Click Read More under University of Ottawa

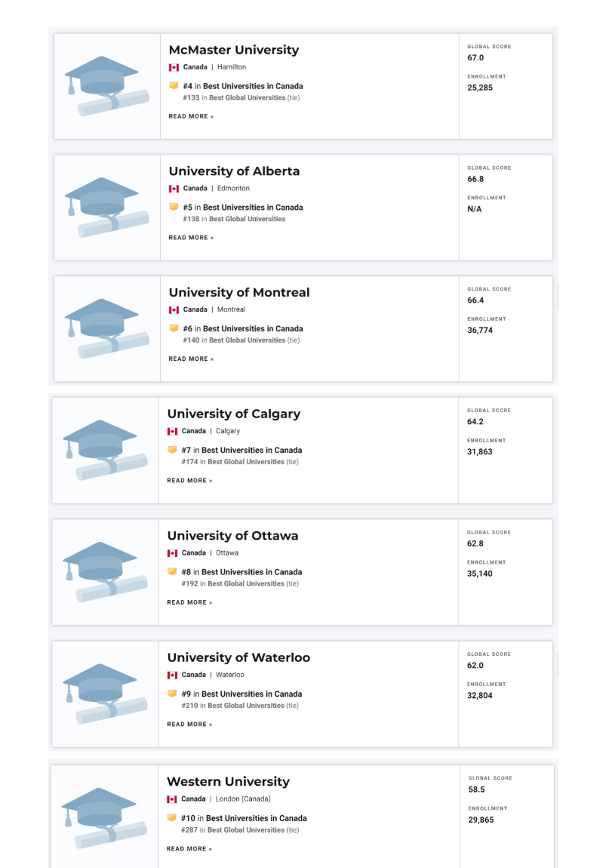coord(189,602)
